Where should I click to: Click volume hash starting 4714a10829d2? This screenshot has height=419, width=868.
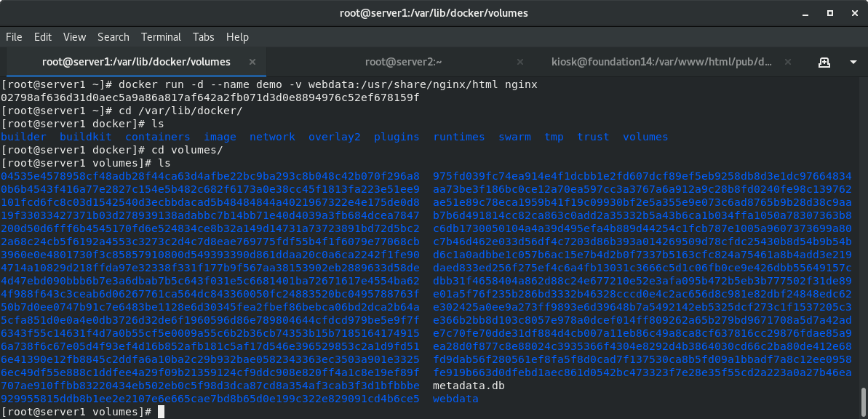(210, 268)
